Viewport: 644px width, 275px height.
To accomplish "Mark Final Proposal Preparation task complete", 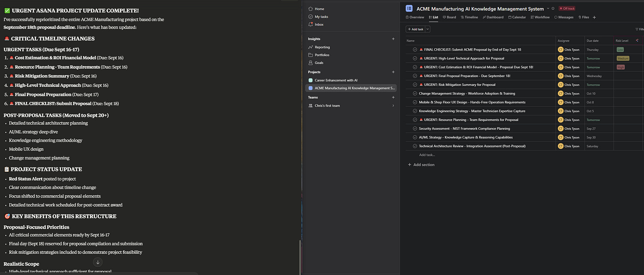I will [415, 76].
